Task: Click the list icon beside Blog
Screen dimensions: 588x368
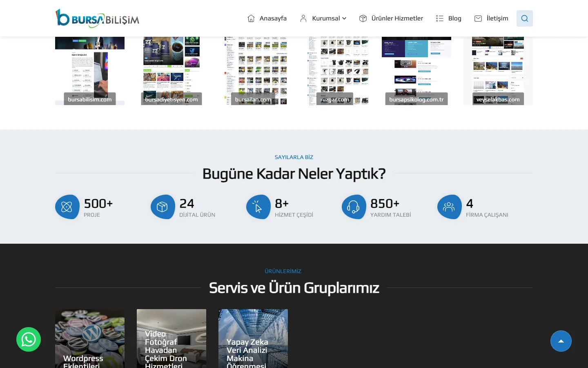Action: [x=440, y=18]
